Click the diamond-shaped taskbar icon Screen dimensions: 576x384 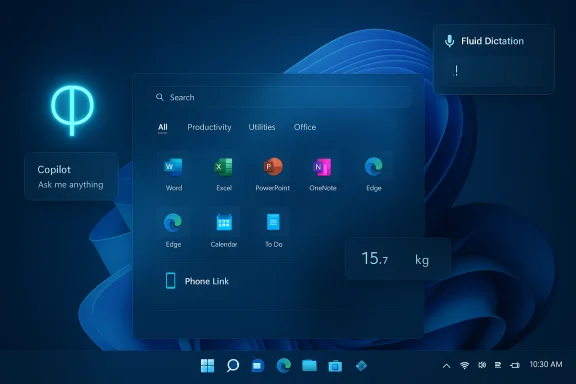(x=361, y=365)
